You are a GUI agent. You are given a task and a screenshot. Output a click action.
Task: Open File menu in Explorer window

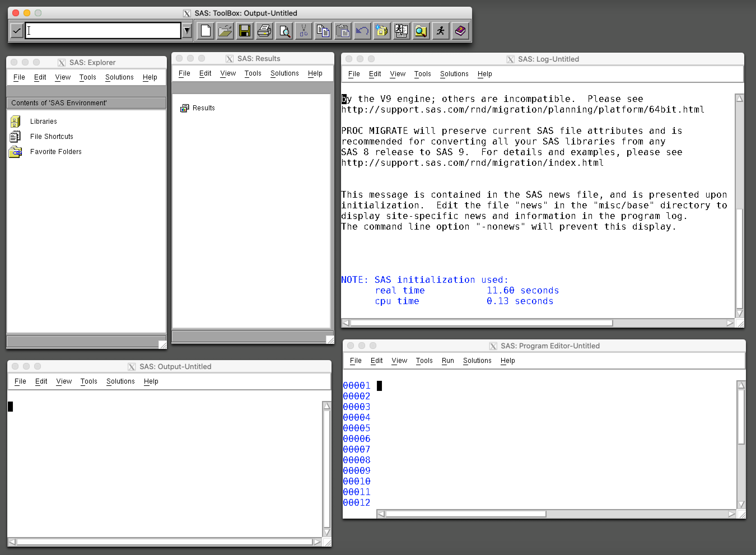[x=19, y=77]
